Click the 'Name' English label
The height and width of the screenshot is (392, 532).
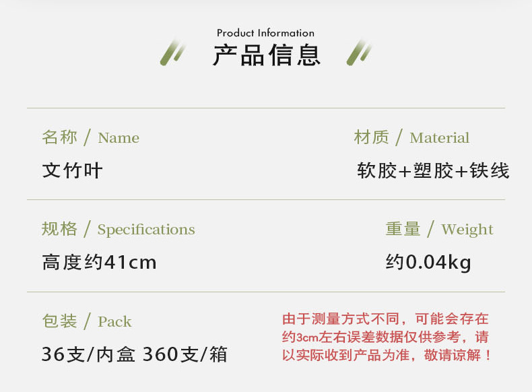[119, 138]
